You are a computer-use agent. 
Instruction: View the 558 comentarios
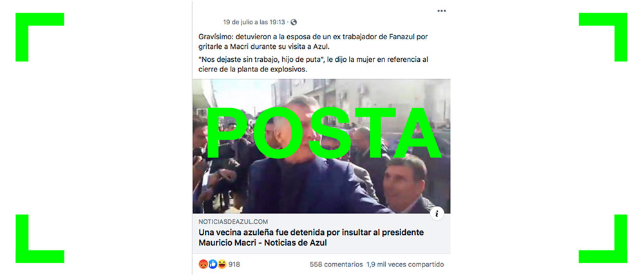[x=336, y=264]
